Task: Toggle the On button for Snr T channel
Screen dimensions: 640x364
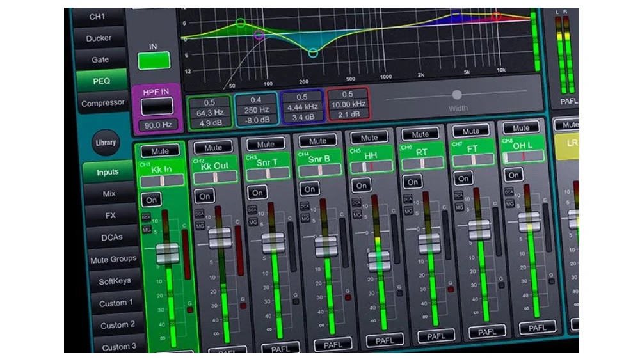Action: click(x=257, y=193)
